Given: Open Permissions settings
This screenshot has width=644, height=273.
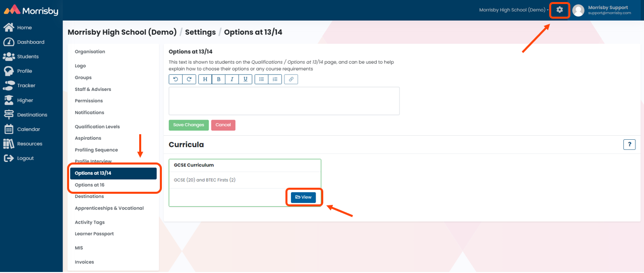Looking at the screenshot, I should tap(89, 101).
